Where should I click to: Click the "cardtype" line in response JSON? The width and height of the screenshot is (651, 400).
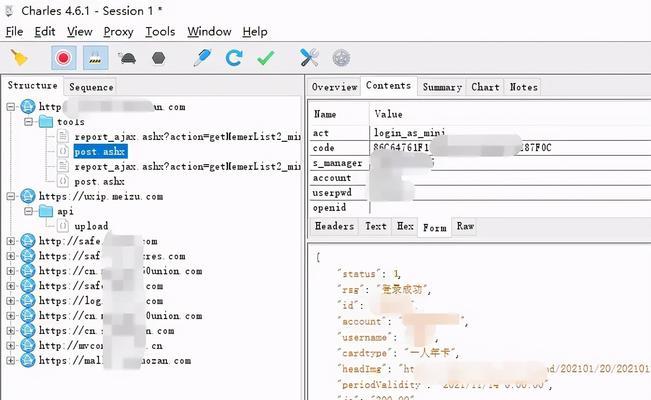pyautogui.click(x=399, y=353)
